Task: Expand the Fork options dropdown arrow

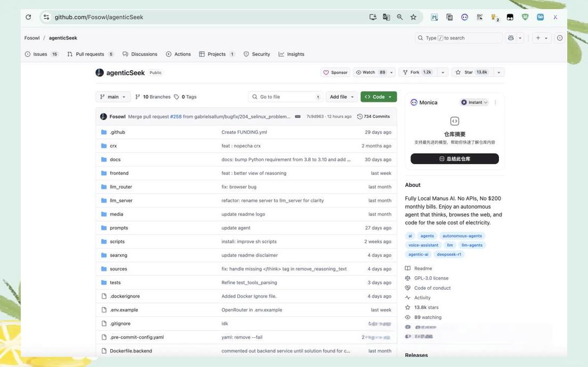Action: 443,73
